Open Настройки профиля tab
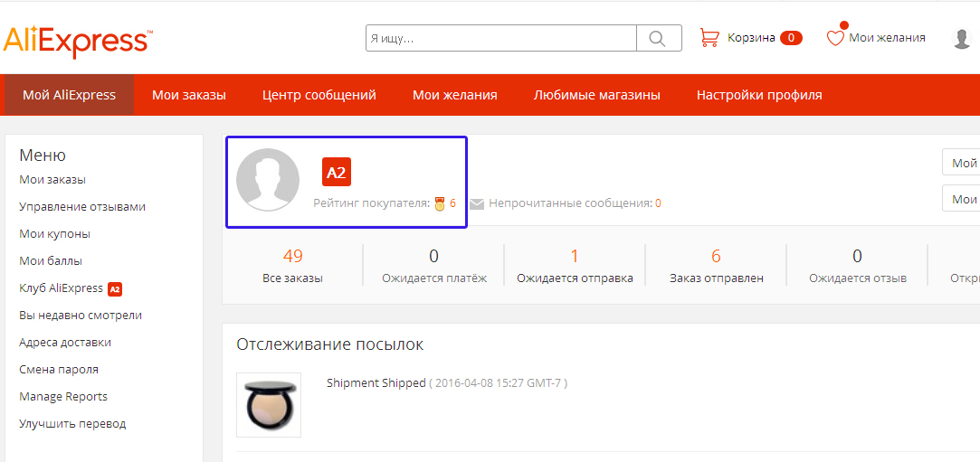The width and height of the screenshot is (980, 462). [x=759, y=95]
